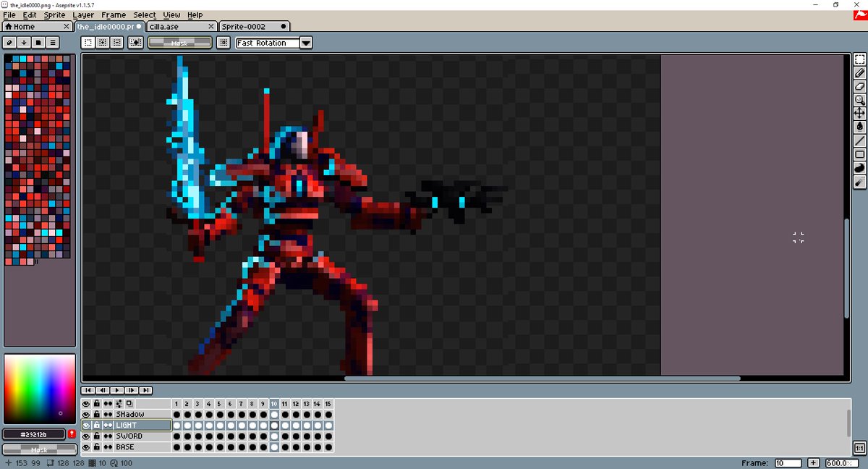Select frame 5 cel of LIGHT layer

220,426
